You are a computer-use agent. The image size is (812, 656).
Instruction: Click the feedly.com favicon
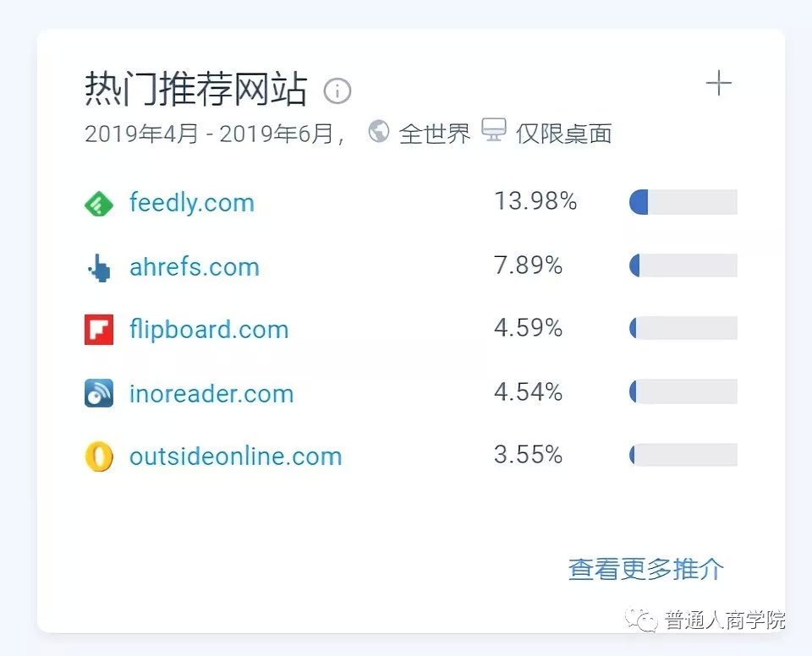[98, 202]
